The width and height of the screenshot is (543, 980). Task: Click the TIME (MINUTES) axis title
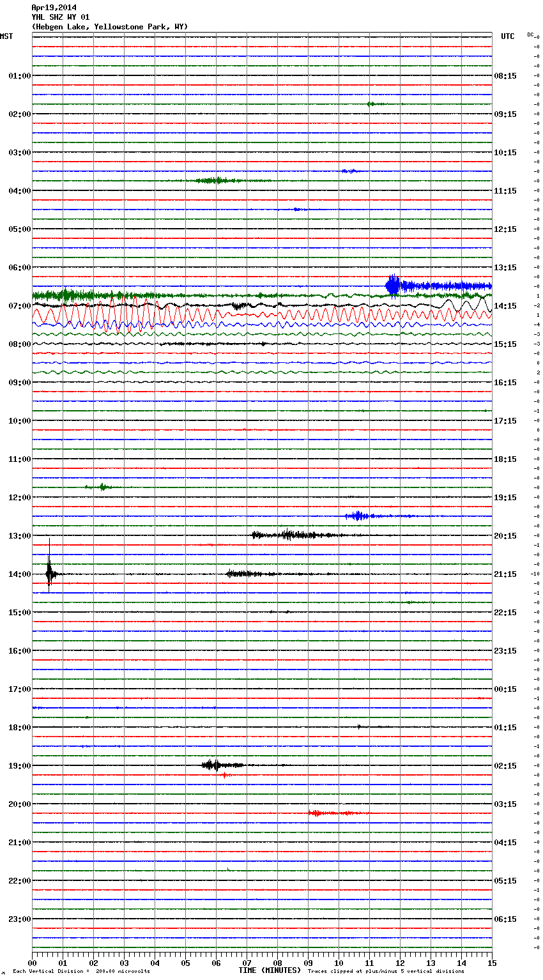[x=270, y=970]
